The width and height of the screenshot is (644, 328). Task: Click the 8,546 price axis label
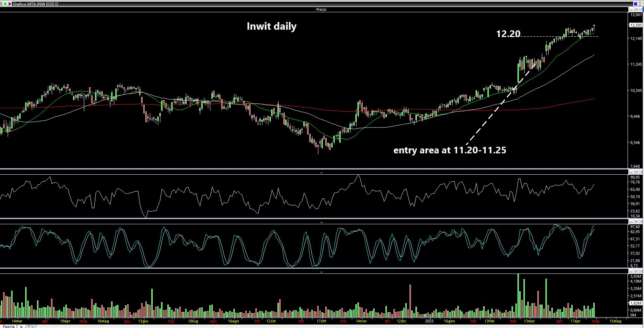click(x=636, y=143)
